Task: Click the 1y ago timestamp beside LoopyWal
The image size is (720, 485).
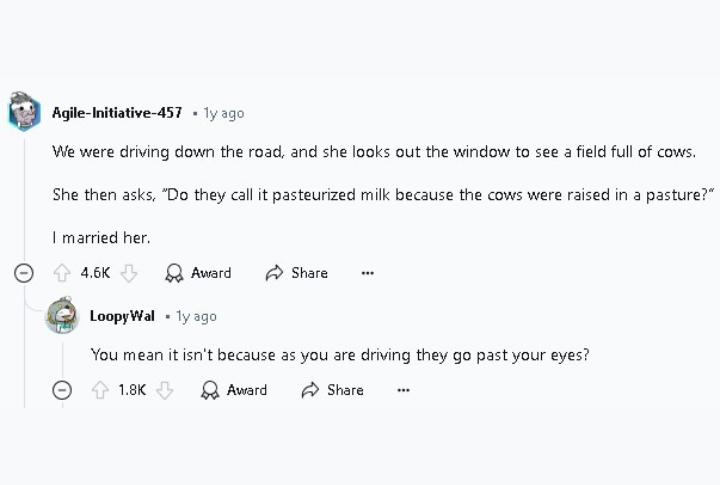Action: click(196, 317)
